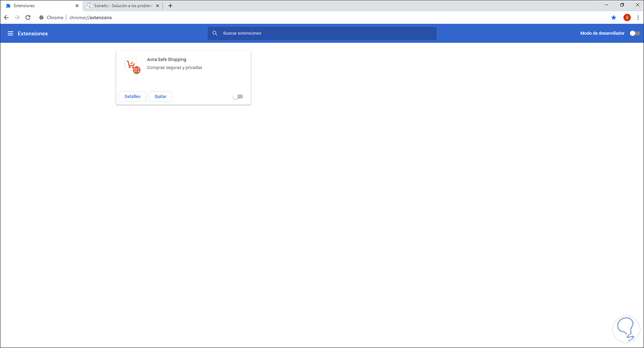Click the Solvetic lightbulb icon bottom right
The image size is (644, 348).
[x=625, y=329]
